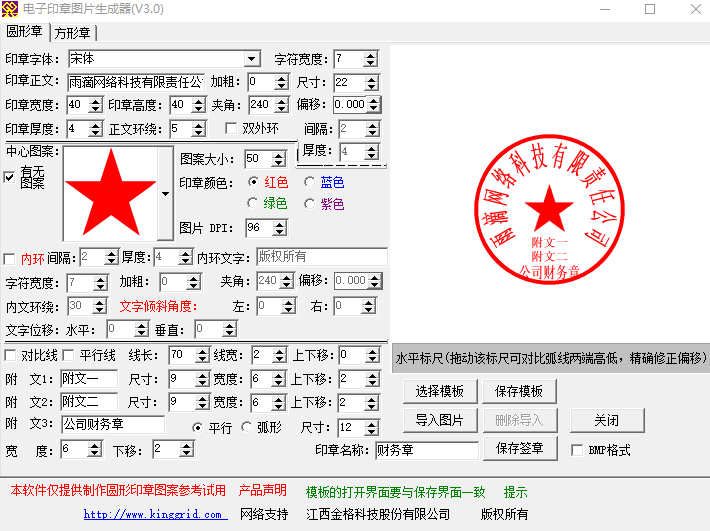Adjust the 正文环绕 spinner
The height and width of the screenshot is (531, 710).
click(x=198, y=129)
